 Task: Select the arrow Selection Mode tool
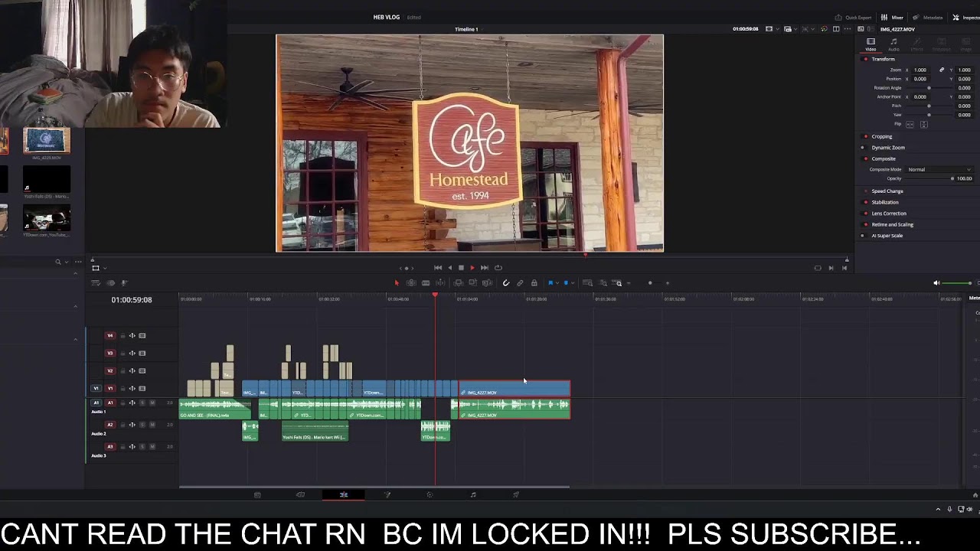pyautogui.click(x=397, y=283)
